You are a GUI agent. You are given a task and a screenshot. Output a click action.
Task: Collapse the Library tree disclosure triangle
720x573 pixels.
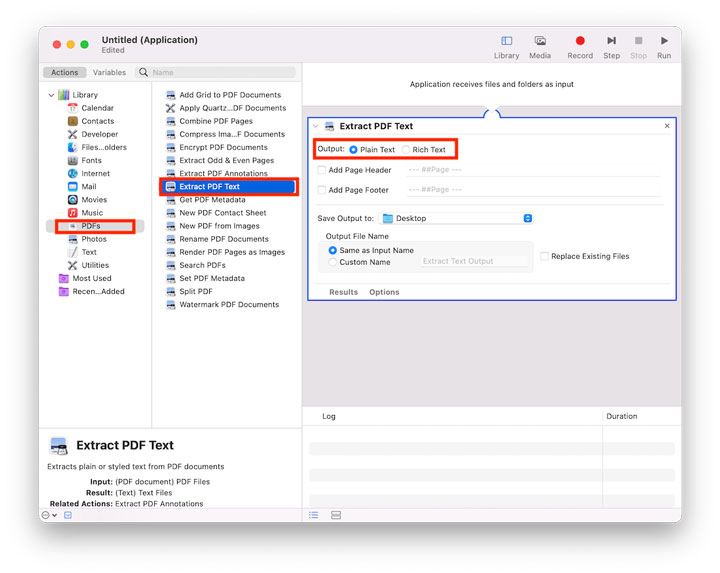(x=51, y=95)
